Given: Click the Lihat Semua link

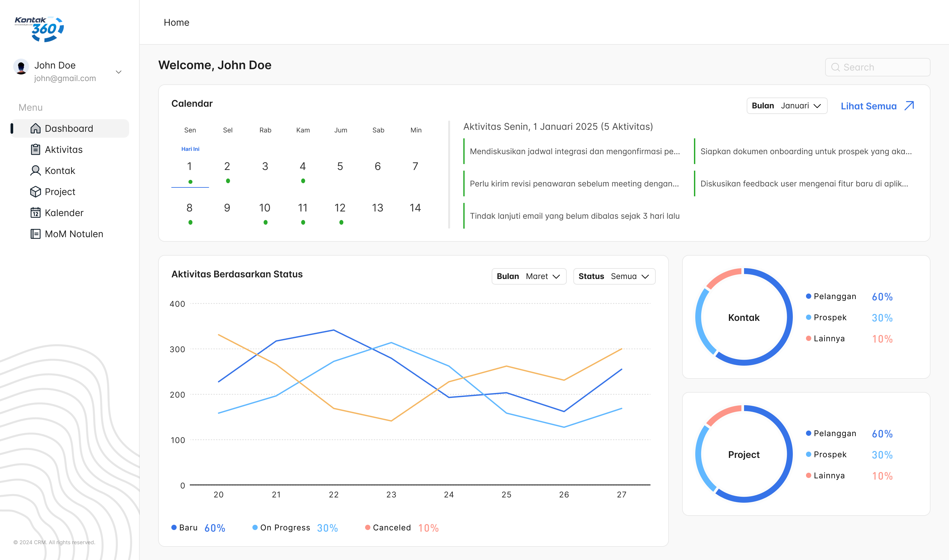Looking at the screenshot, I should tap(868, 106).
